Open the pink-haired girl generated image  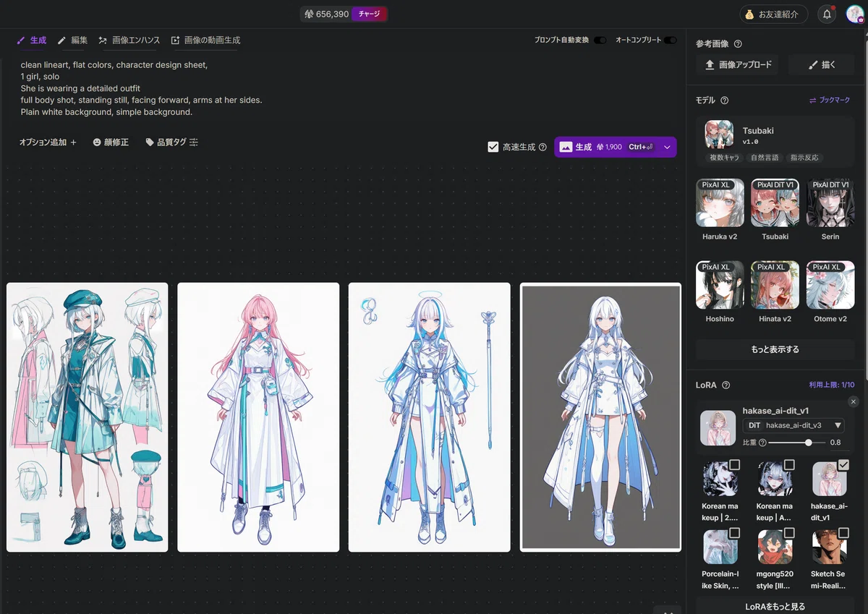tap(258, 417)
